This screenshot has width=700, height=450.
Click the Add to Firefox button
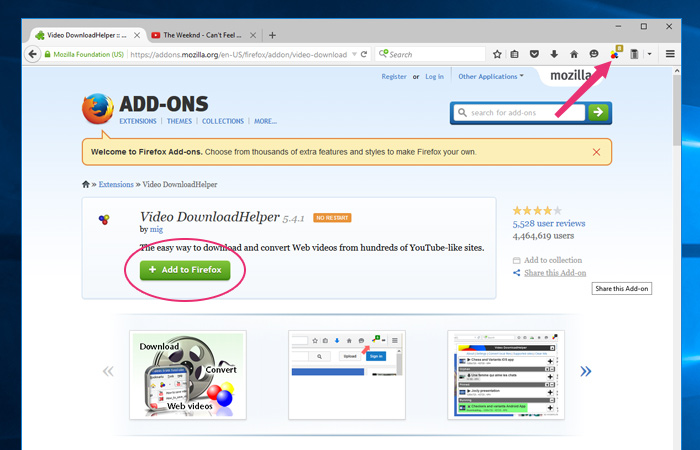pyautogui.click(x=185, y=270)
